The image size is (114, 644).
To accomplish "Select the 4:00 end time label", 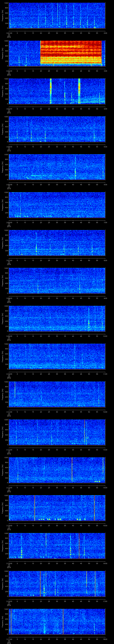I will [x=105, y=109].
